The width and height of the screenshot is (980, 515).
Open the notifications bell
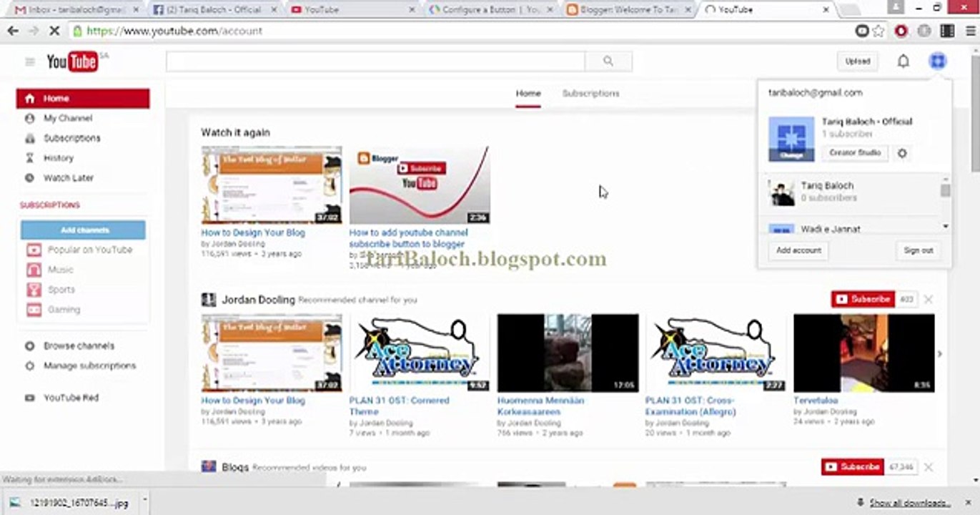tap(904, 62)
